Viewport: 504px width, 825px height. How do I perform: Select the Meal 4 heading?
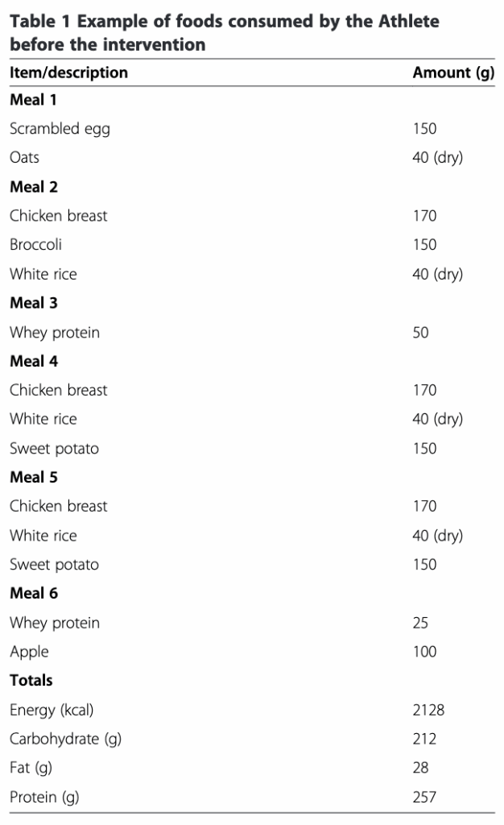(x=34, y=361)
